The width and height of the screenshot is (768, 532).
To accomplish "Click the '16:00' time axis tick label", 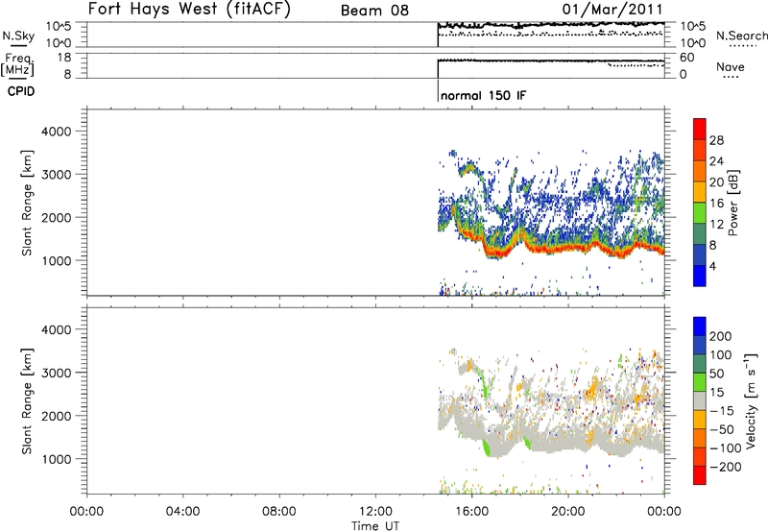I will [471, 512].
